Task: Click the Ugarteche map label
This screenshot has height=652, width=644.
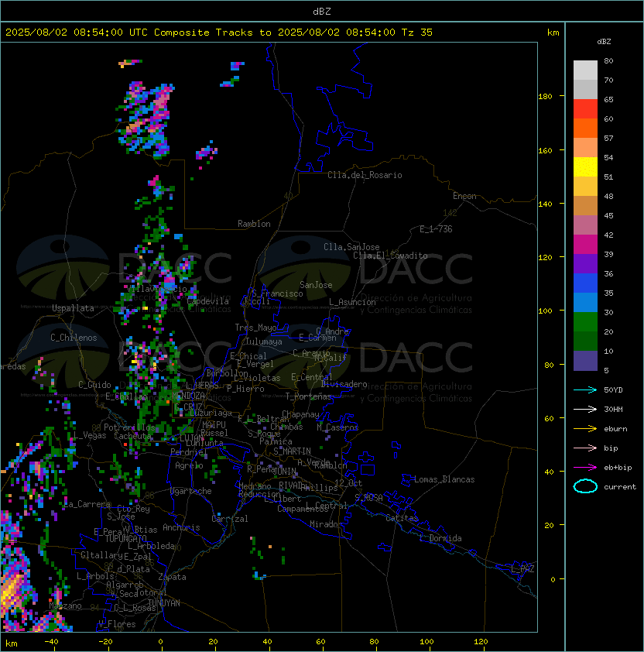Action: click(191, 491)
